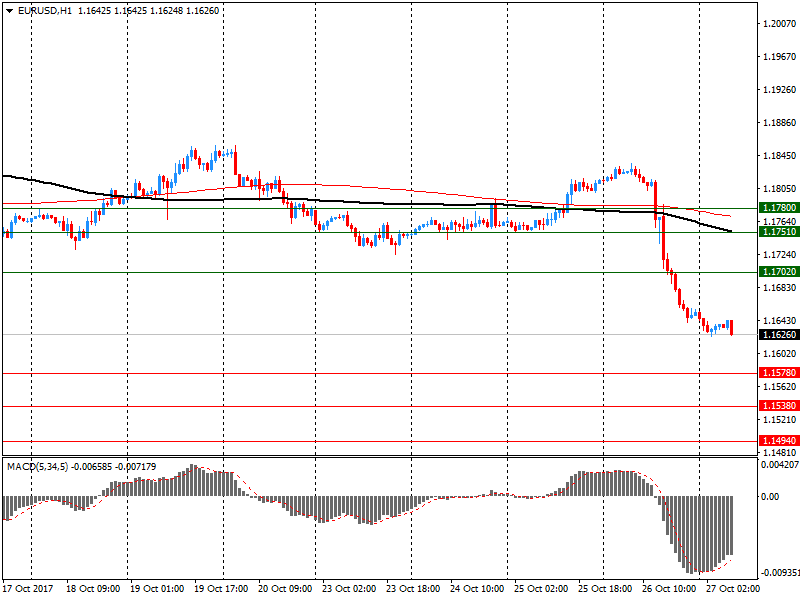This screenshot has height=600, width=800.
Task: Click the MACD(5,34,5) indicator label
Action: pyautogui.click(x=37, y=467)
